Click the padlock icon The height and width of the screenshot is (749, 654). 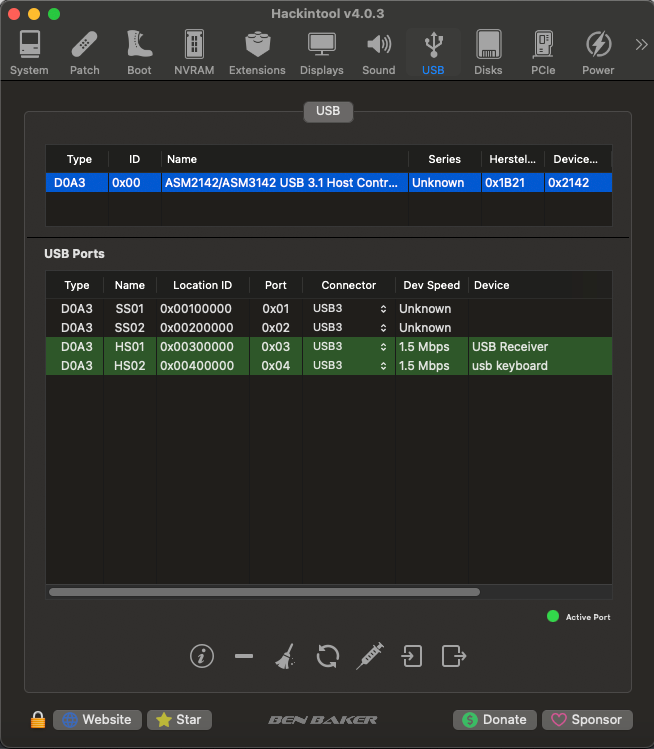click(x=38, y=720)
